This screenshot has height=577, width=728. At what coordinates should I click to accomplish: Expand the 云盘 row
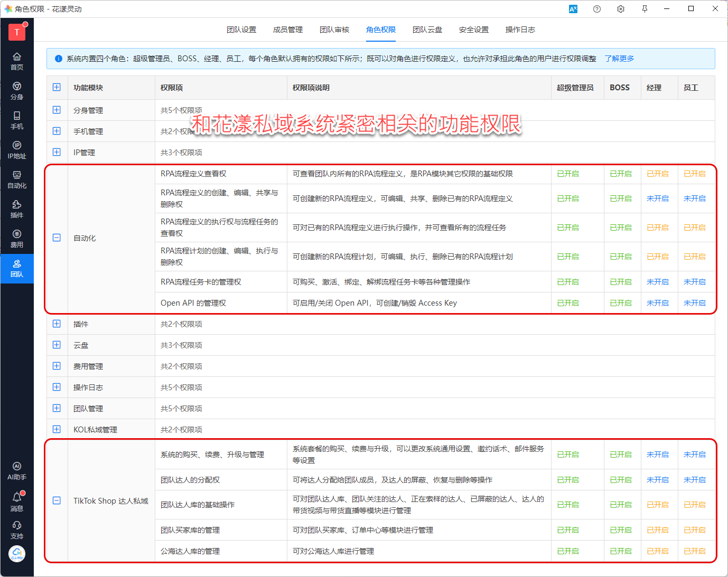point(57,345)
